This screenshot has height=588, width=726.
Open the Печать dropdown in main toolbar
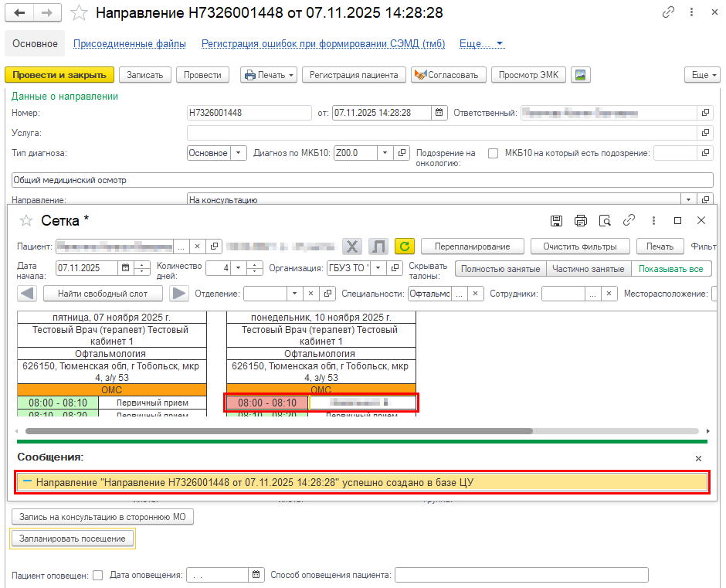pyautogui.click(x=269, y=75)
